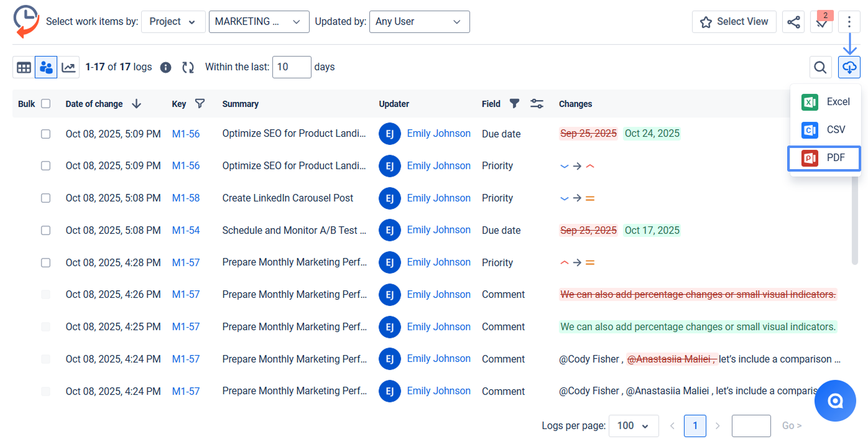Open issue M1-54 link
Viewport: 868px width, 439px height.
point(186,230)
